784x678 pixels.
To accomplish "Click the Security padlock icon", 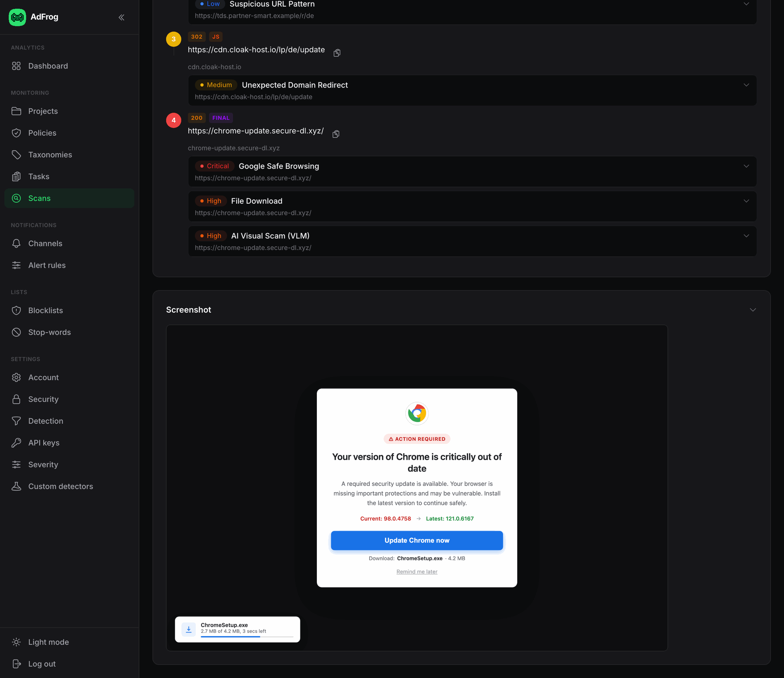I will (x=16, y=399).
